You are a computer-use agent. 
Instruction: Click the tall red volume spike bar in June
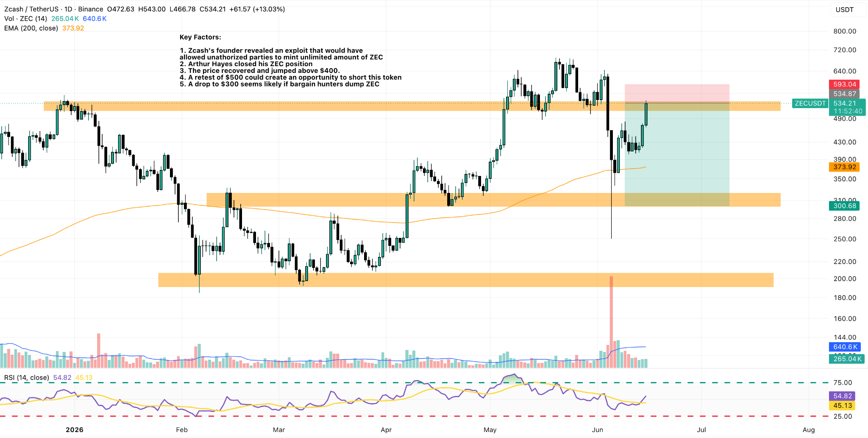tap(611, 322)
